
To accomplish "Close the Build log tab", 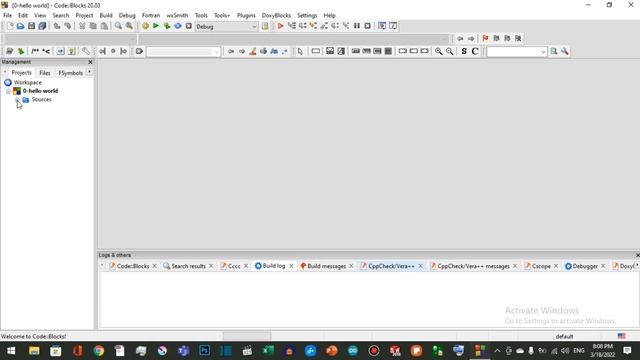I will [x=291, y=266].
